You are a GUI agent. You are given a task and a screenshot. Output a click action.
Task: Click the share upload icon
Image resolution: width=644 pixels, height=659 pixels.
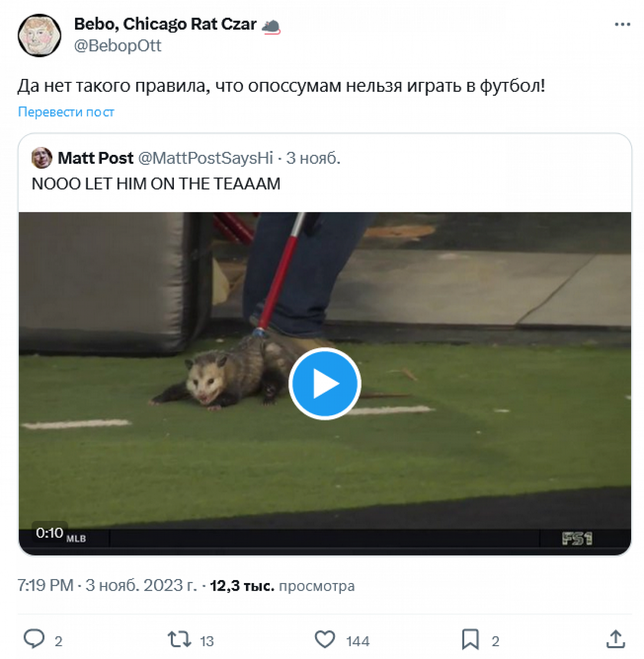click(x=615, y=639)
